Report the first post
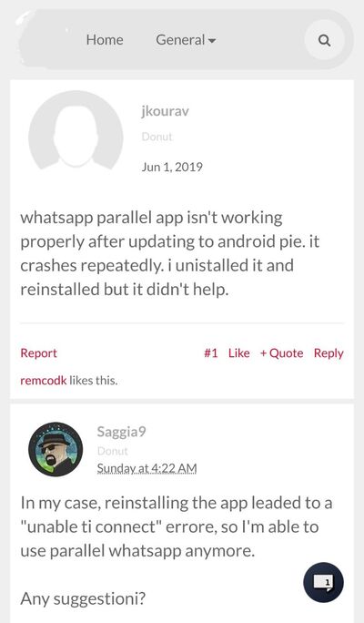 (x=38, y=352)
